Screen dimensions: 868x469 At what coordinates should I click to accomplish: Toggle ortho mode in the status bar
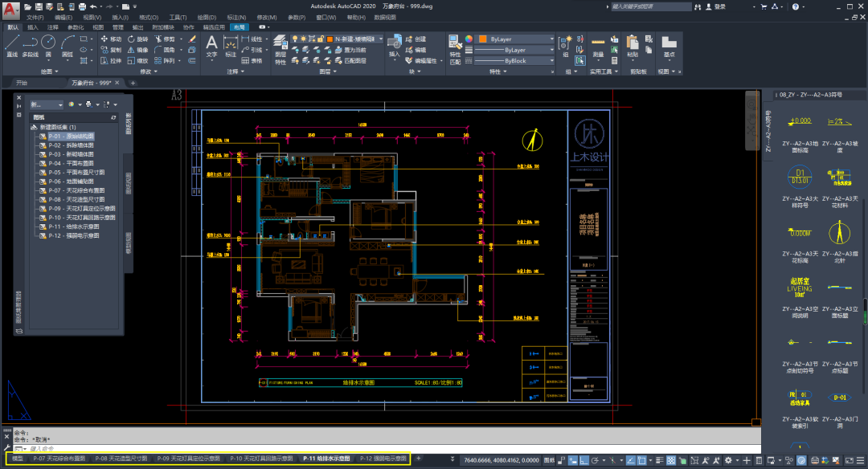584,460
